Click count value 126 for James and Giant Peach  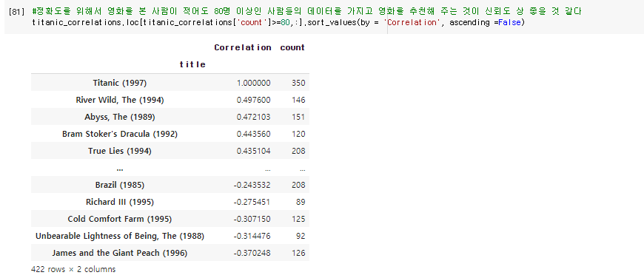point(298,254)
